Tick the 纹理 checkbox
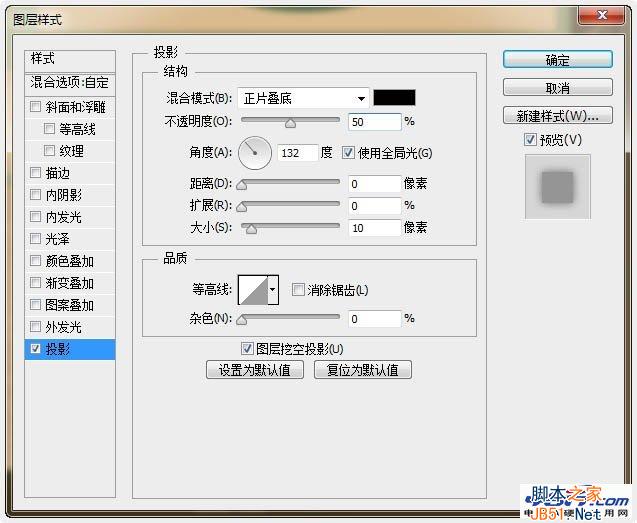The height and width of the screenshot is (523, 637). [x=49, y=151]
